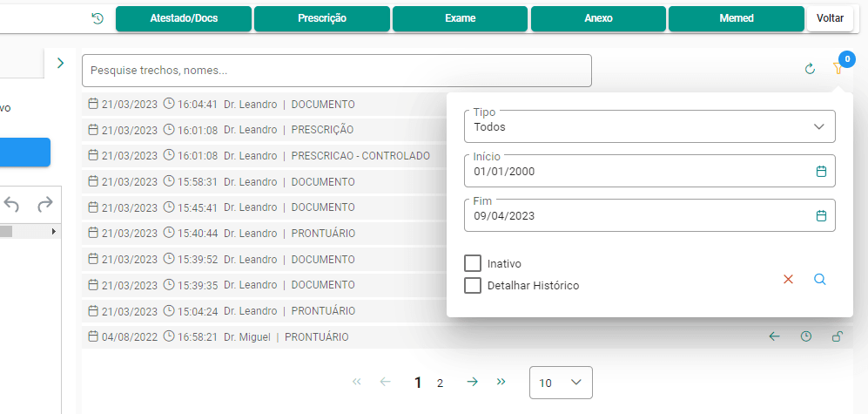
Task: Go to page 2 of results
Action: [x=440, y=383]
